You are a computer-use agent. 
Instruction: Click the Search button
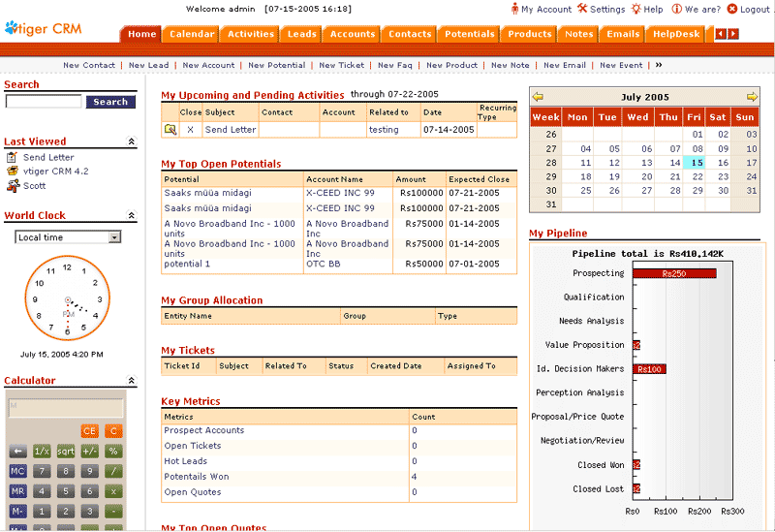110,102
